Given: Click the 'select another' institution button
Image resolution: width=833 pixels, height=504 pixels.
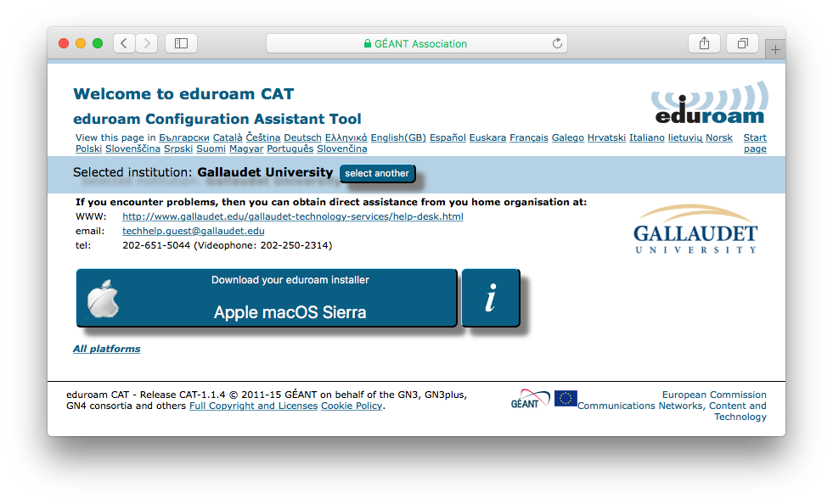Looking at the screenshot, I should click(x=377, y=173).
